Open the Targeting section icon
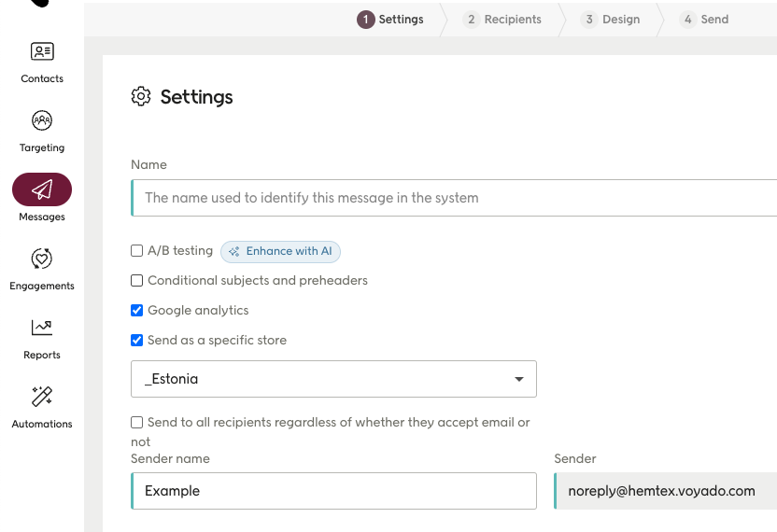The image size is (777, 532). click(x=42, y=121)
